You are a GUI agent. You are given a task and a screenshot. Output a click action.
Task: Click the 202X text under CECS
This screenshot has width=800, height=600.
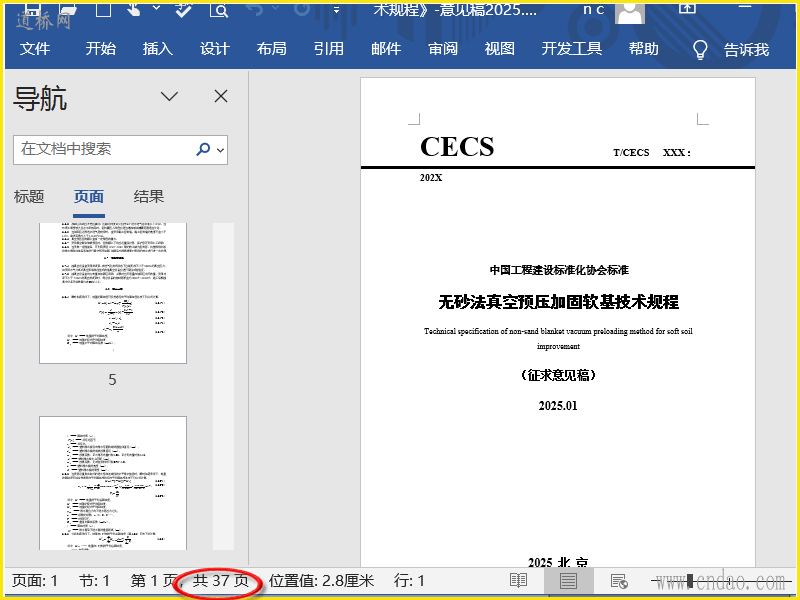point(431,178)
